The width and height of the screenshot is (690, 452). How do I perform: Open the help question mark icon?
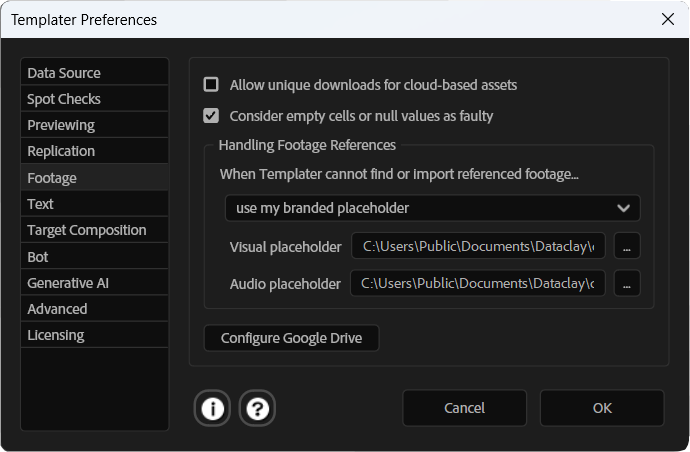(257, 408)
